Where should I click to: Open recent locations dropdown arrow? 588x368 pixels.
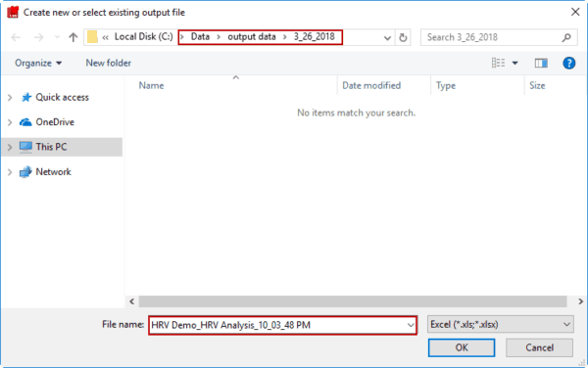coord(57,37)
